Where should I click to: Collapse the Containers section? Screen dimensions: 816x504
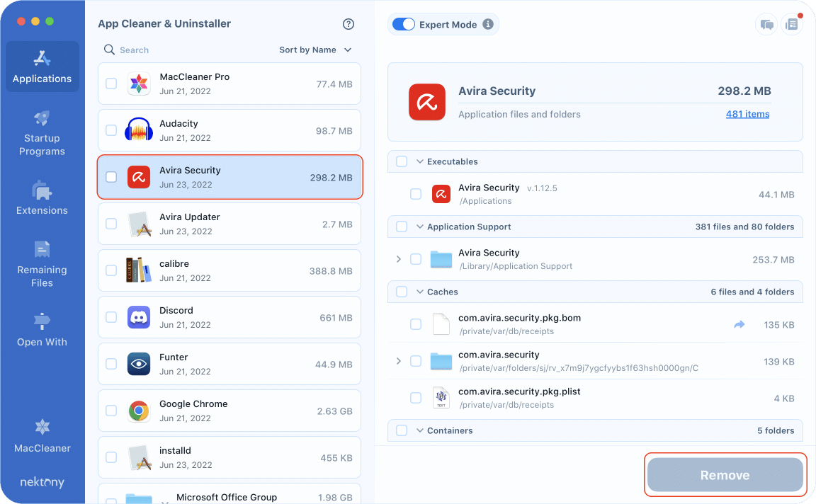420,430
